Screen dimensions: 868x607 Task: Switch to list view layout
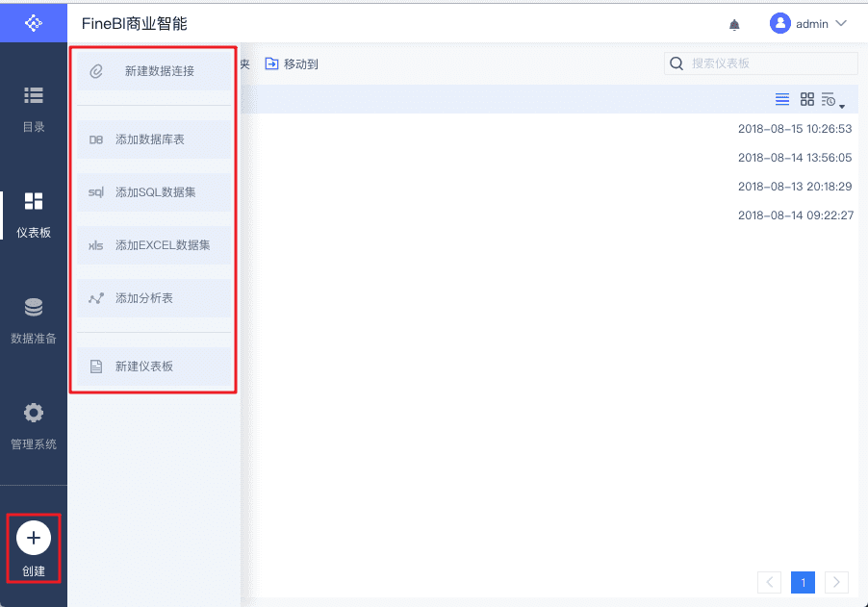click(x=782, y=100)
